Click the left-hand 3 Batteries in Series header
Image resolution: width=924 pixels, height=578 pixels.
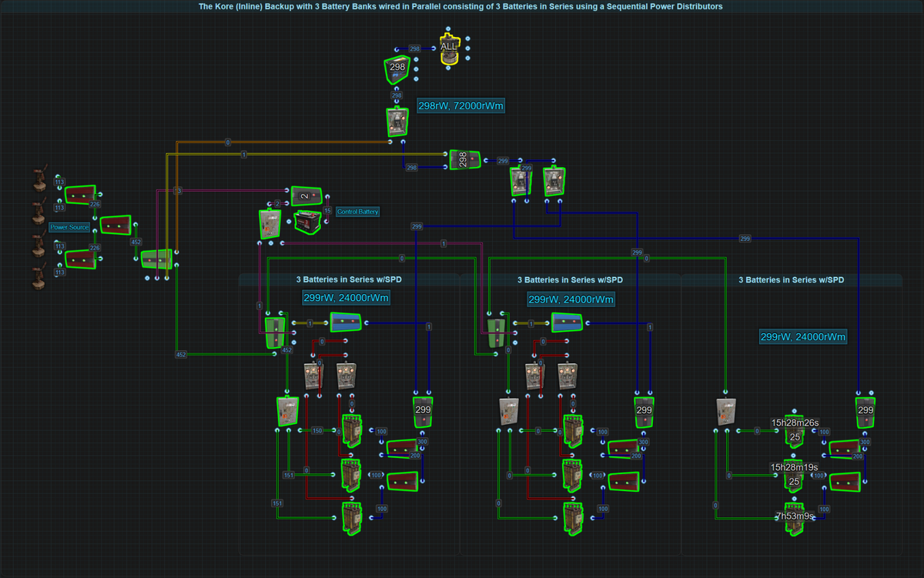[x=349, y=280]
